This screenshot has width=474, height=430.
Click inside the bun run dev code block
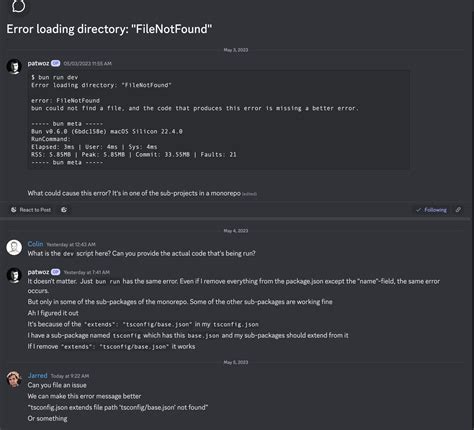click(219, 120)
